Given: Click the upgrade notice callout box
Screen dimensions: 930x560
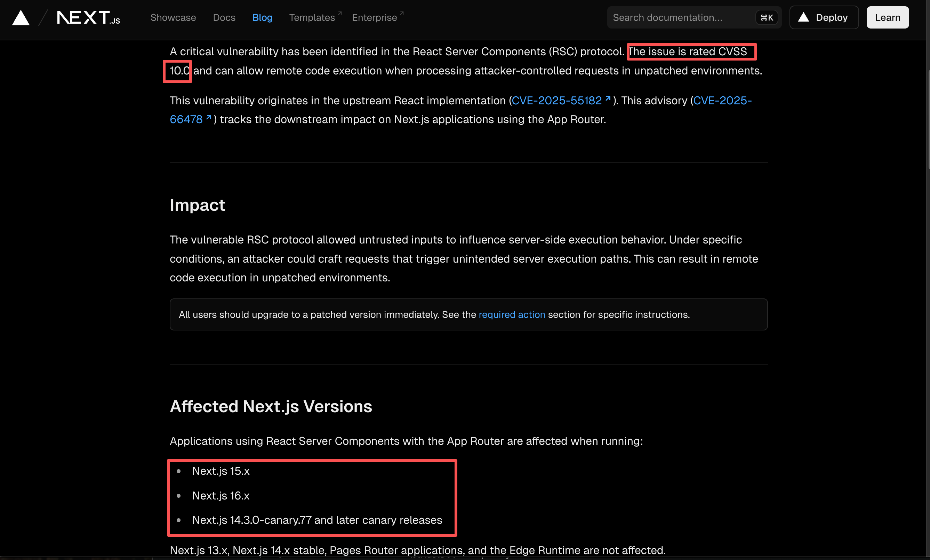Looking at the screenshot, I should click(468, 314).
